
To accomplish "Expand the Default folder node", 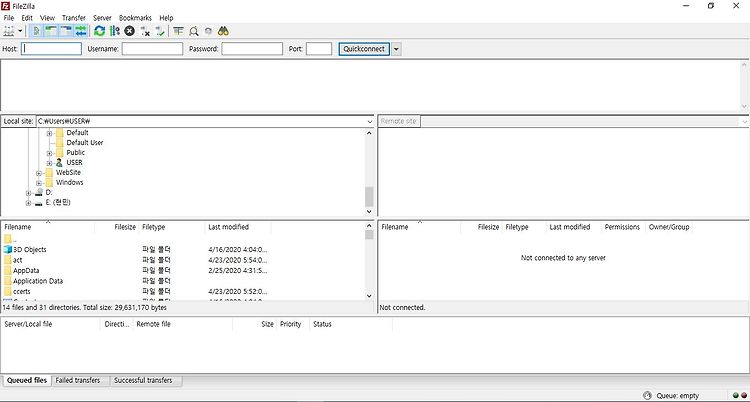I will (49, 133).
